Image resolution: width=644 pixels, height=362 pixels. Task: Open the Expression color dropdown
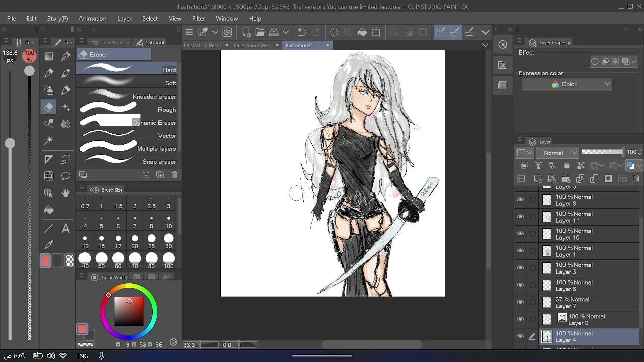tap(567, 84)
